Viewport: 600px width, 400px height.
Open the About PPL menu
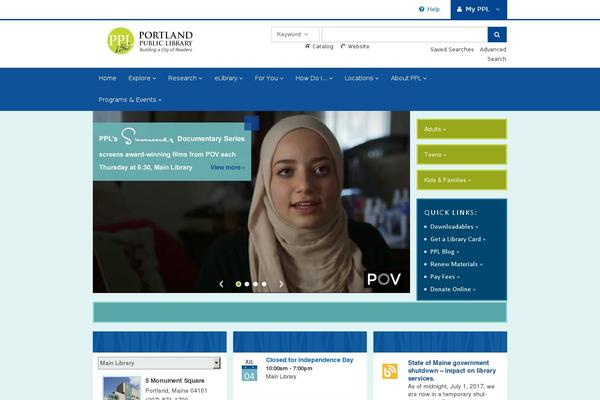(x=408, y=78)
